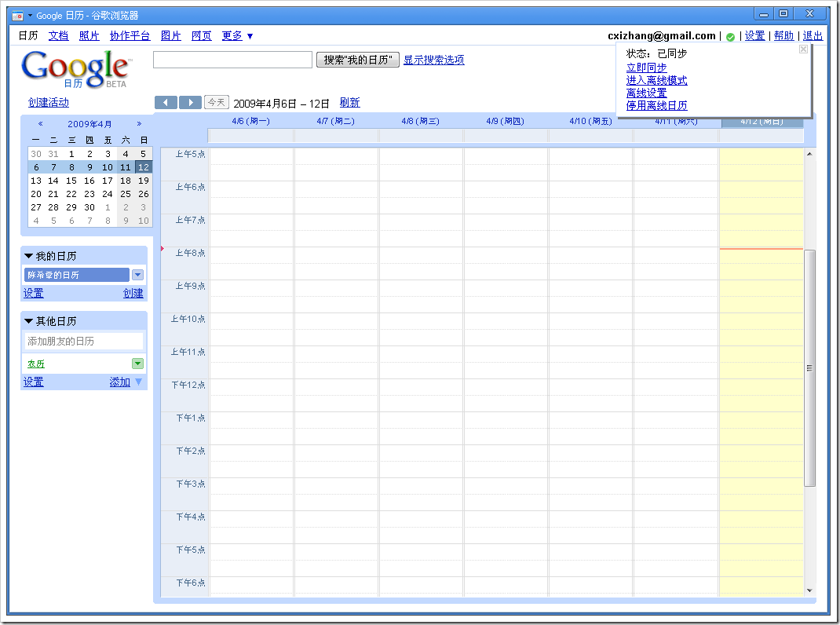The width and height of the screenshot is (840, 625).
Task: Select April 12 in mini calendar
Action: tap(144, 167)
